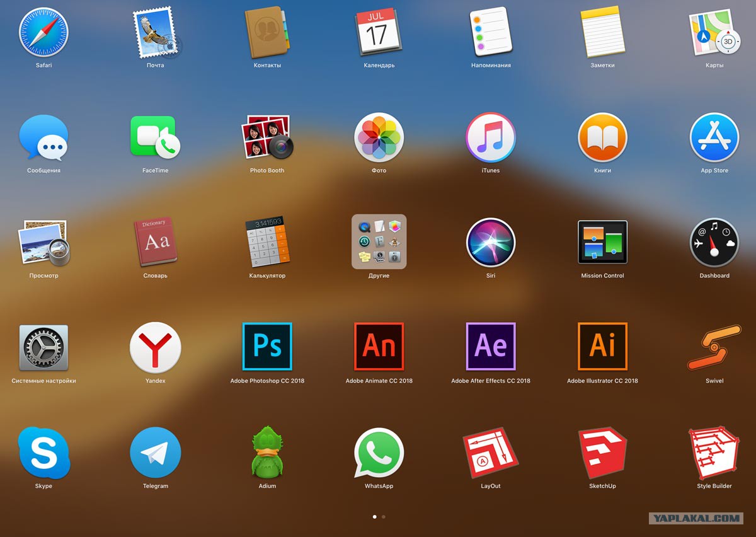Select the first Launchpad page dot

(x=374, y=516)
